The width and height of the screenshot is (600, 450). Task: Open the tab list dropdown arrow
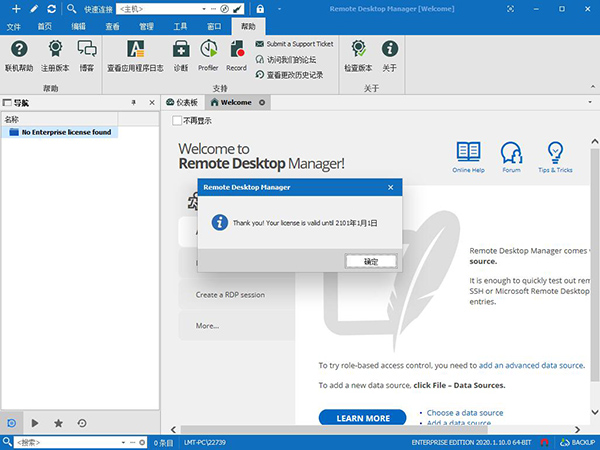(590, 102)
